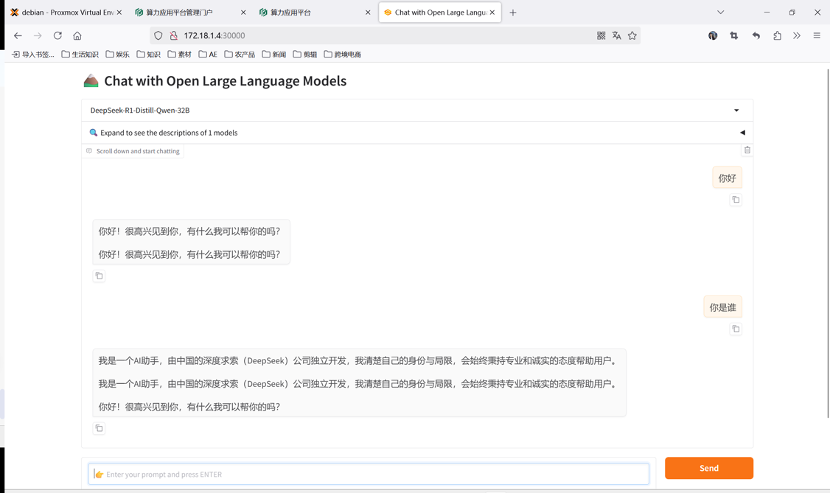Open the 新闻 bookmark folder
830x494 pixels.
coord(274,54)
